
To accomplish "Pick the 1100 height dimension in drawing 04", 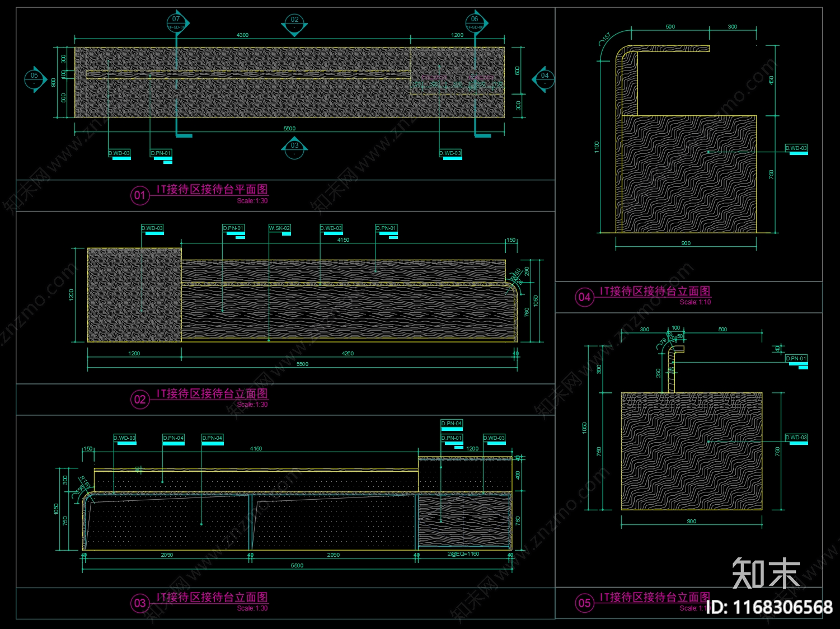I will [597, 147].
